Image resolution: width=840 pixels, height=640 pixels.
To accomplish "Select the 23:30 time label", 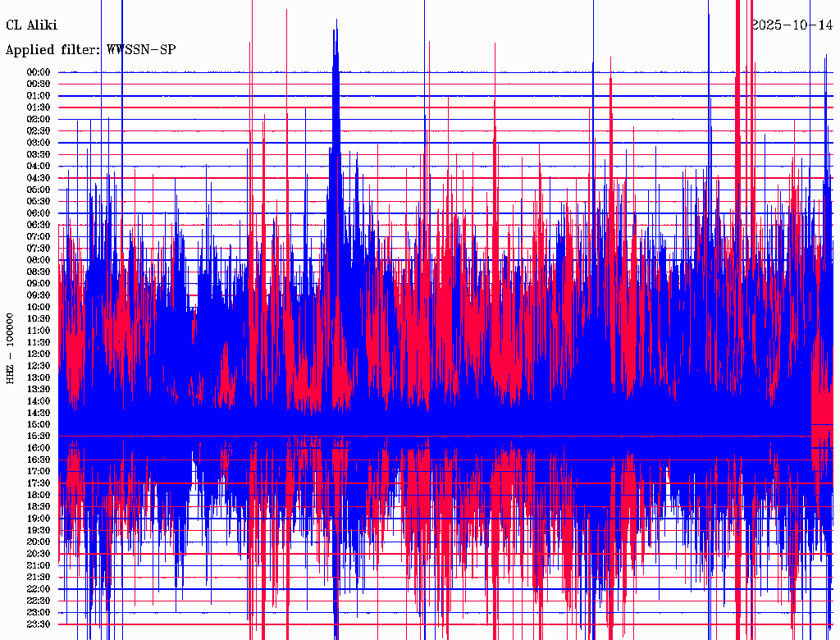I will click(39, 624).
